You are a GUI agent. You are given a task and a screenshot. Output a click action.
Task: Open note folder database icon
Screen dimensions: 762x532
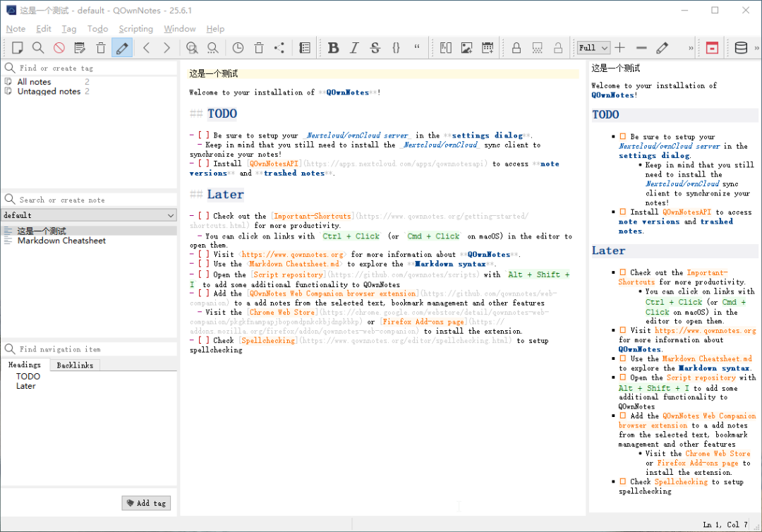pyautogui.click(x=741, y=47)
